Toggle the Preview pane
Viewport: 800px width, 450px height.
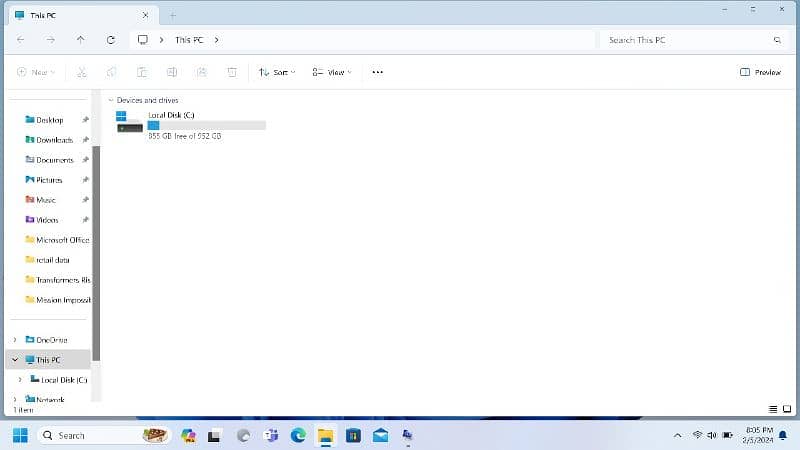pos(760,72)
